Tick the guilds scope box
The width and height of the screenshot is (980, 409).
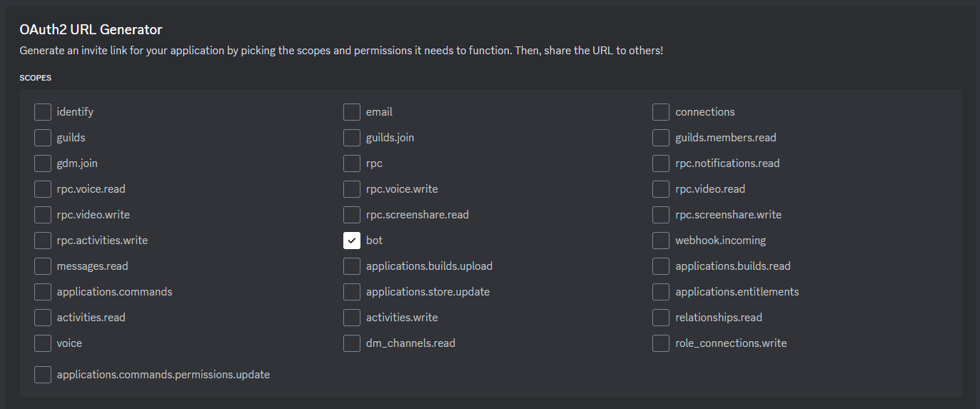point(43,138)
